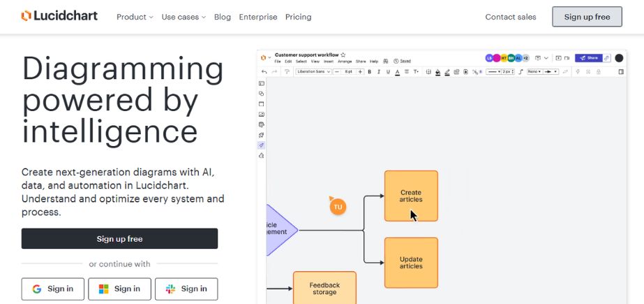This screenshot has width=644, height=304.
Task: Select the highlighted sidebar icon
Action: (261, 145)
